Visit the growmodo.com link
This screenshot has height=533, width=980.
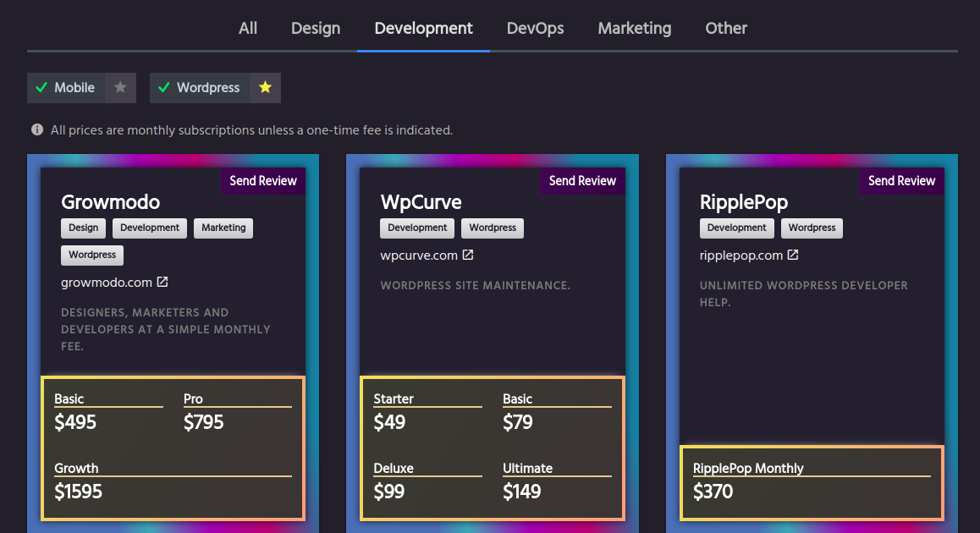[107, 283]
